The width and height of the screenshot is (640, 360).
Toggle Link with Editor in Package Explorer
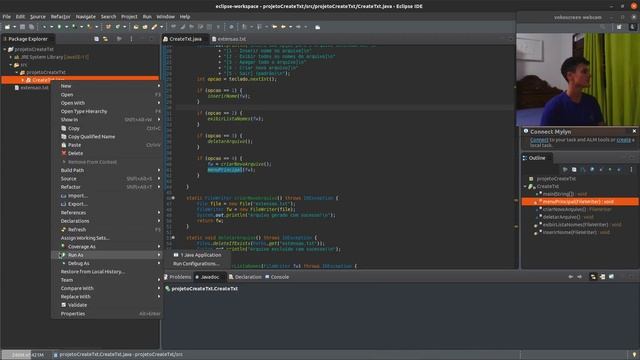pos(105,39)
